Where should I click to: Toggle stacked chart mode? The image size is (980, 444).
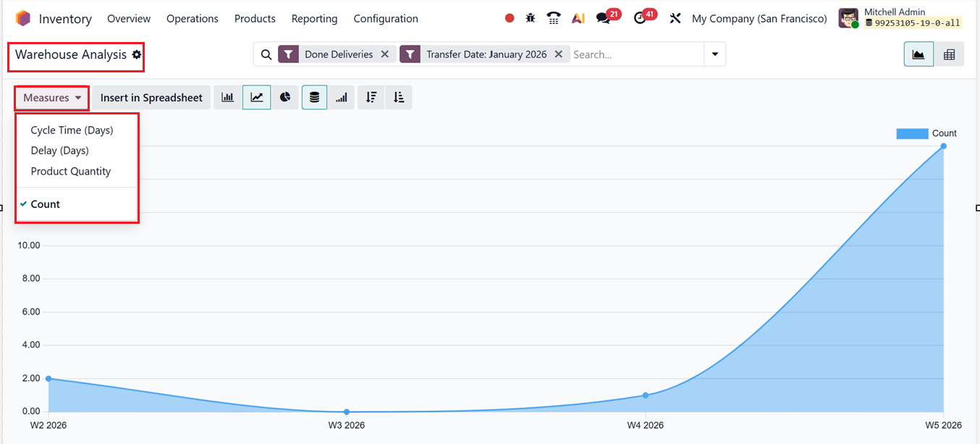[314, 98]
